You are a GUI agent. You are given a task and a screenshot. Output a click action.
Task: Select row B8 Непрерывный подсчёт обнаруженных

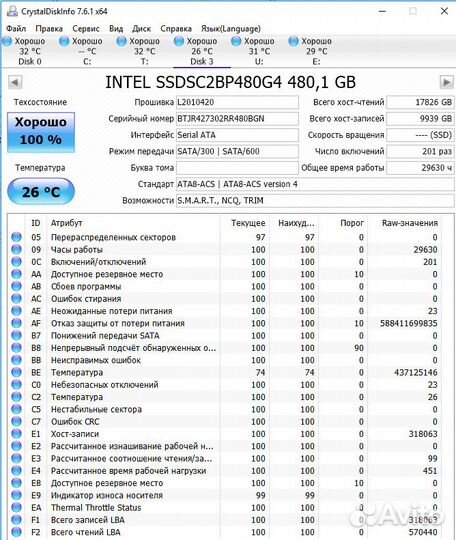pos(226,348)
